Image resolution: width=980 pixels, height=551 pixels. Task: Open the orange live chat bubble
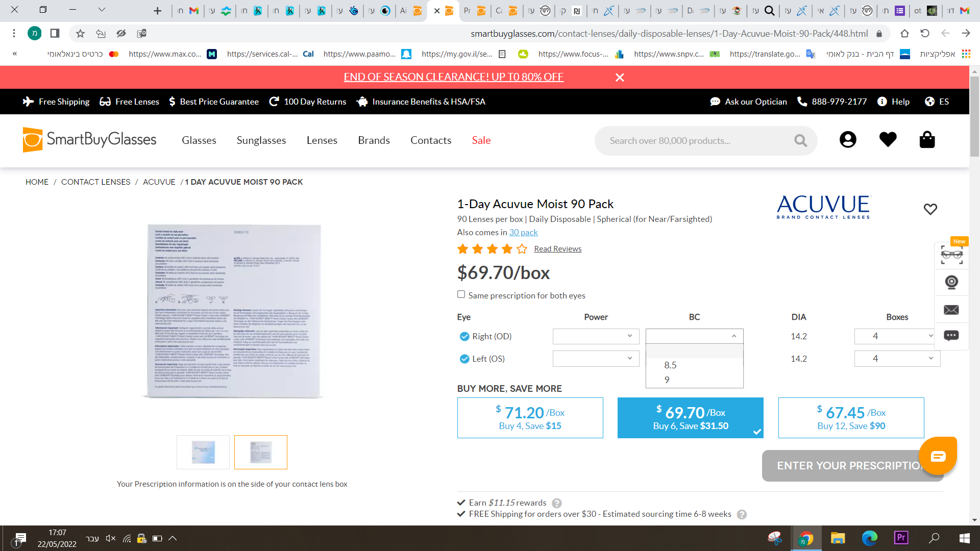[938, 456]
